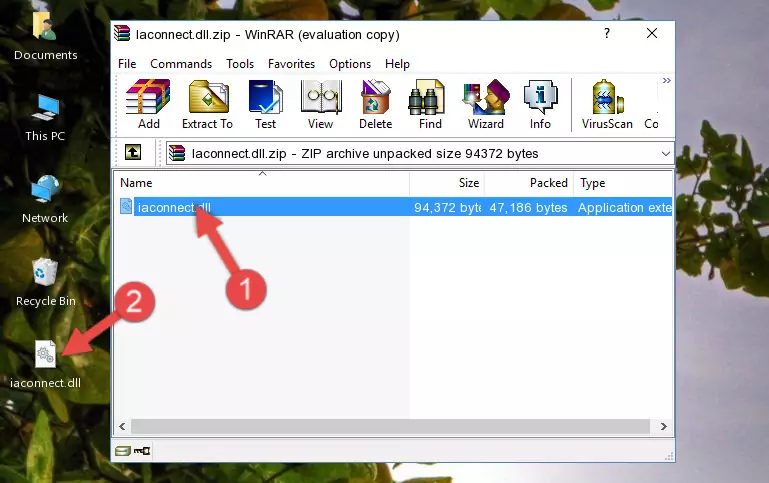Image resolution: width=769 pixels, height=483 pixels.
Task: Open the Favorites menu
Action: (x=291, y=64)
